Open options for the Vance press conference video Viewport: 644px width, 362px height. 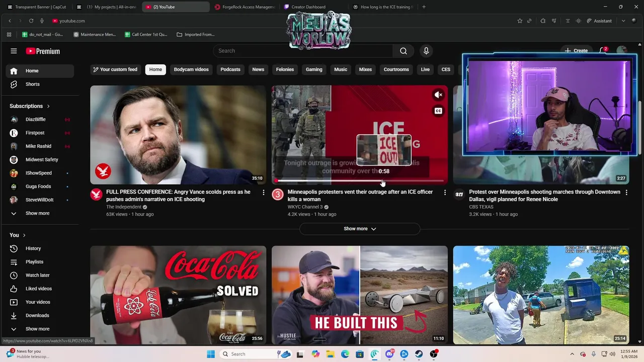pyautogui.click(x=263, y=192)
